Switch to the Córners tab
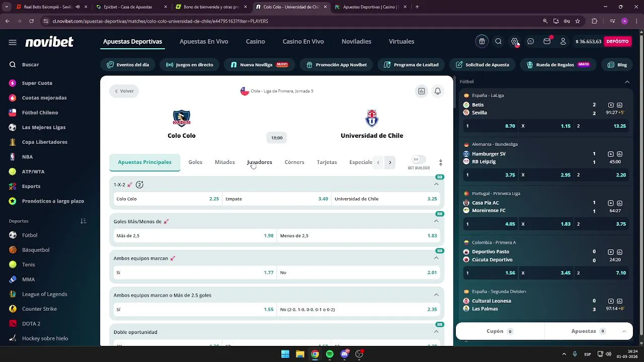This screenshot has height=362, width=644. (x=294, y=162)
